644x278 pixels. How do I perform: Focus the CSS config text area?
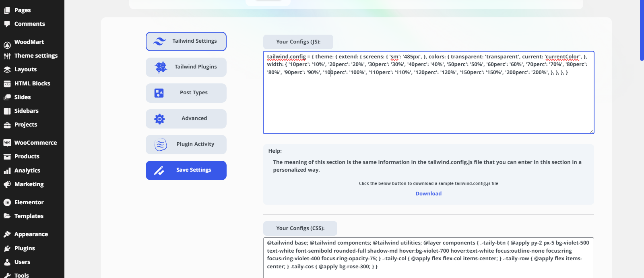tap(429, 258)
